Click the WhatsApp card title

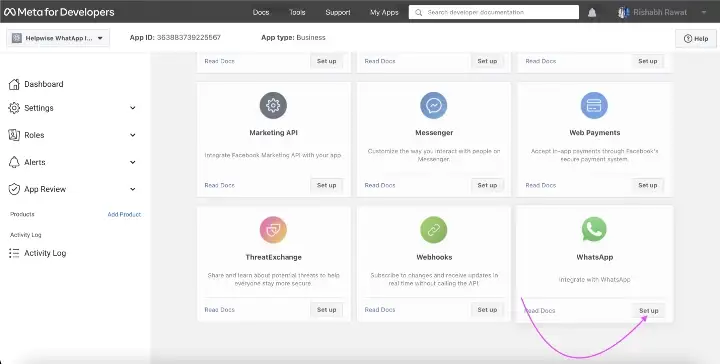594,257
